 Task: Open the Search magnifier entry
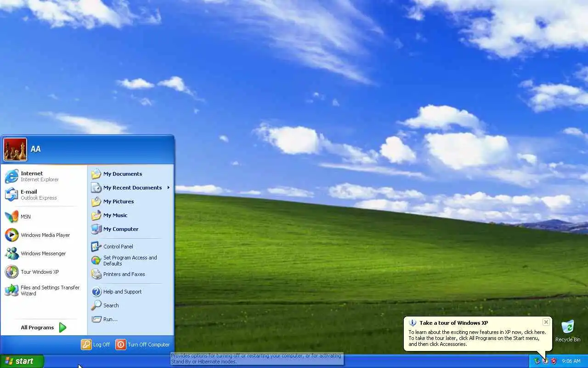130,305
